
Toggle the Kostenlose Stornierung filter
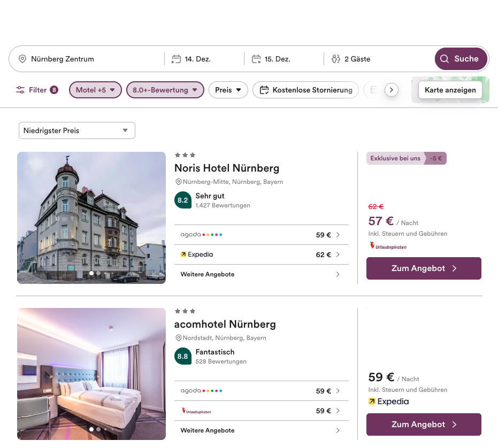pyautogui.click(x=305, y=90)
